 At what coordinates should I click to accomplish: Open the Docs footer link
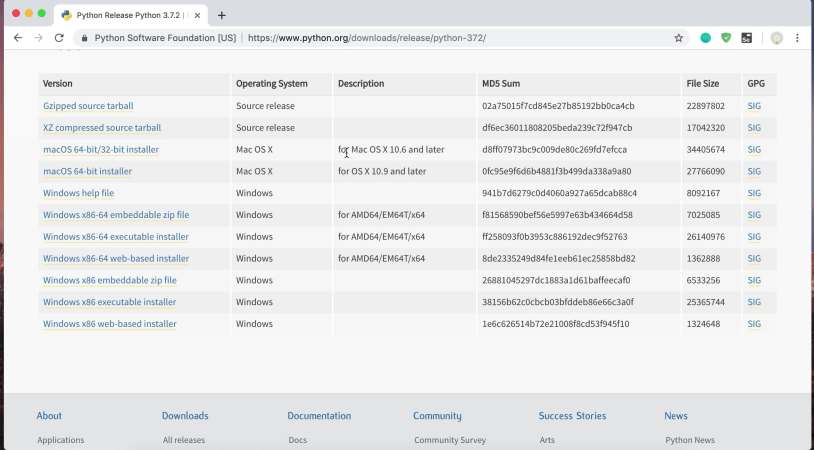coord(297,440)
